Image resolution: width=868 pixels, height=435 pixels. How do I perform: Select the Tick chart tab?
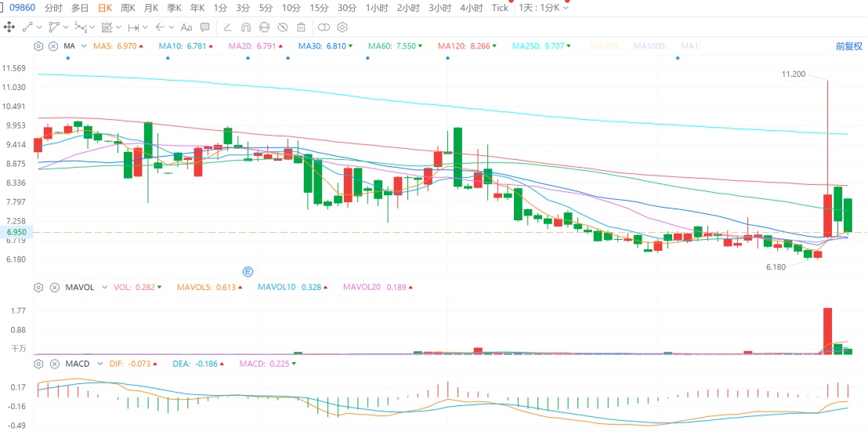[x=500, y=8]
